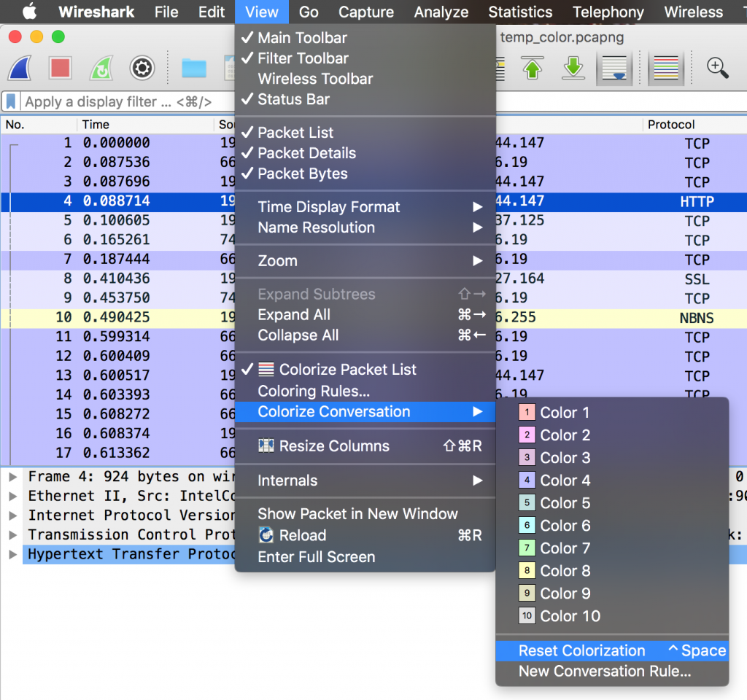
Task: Restart the current capture via green shark icon
Action: click(101, 68)
